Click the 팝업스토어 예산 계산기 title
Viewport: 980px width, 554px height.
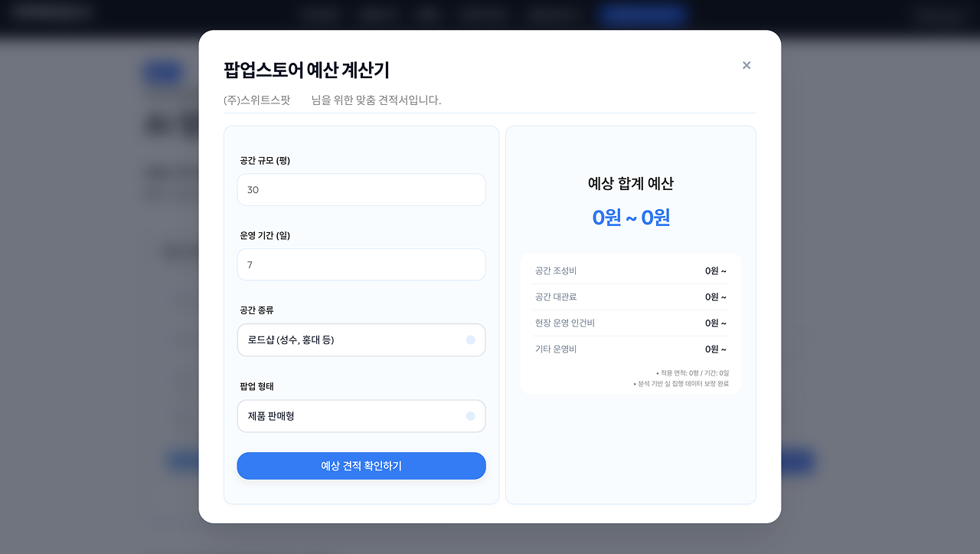pos(306,70)
